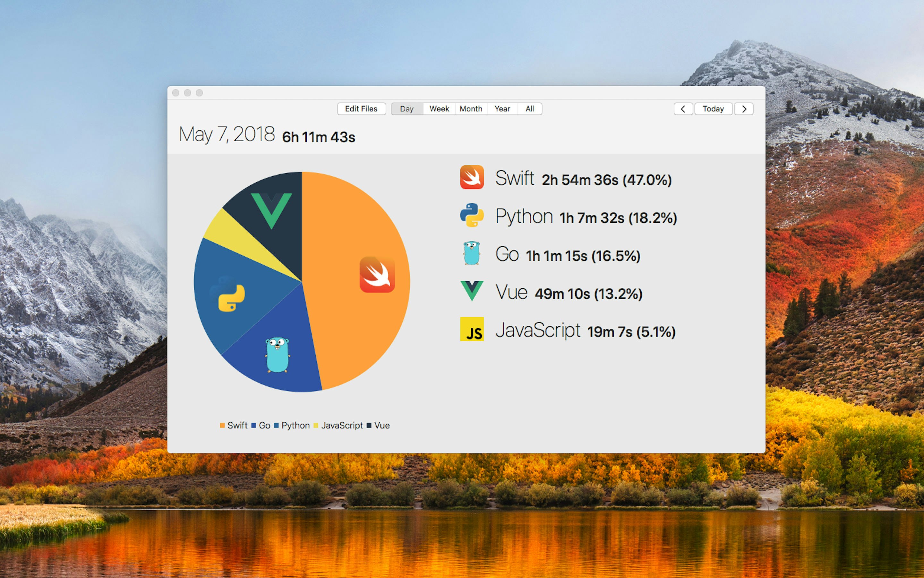Image resolution: width=924 pixels, height=578 pixels.
Task: Click the Vue logo icon in the list
Action: (472, 291)
